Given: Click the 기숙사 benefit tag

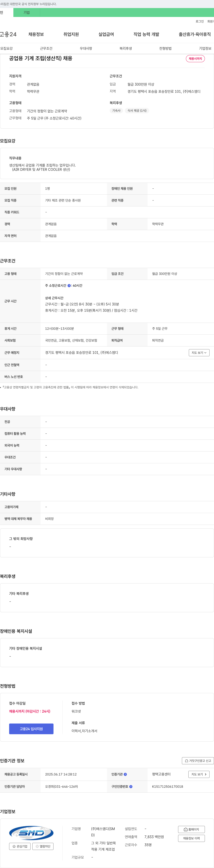Looking at the screenshot, I should pyautogui.click(x=116, y=111).
